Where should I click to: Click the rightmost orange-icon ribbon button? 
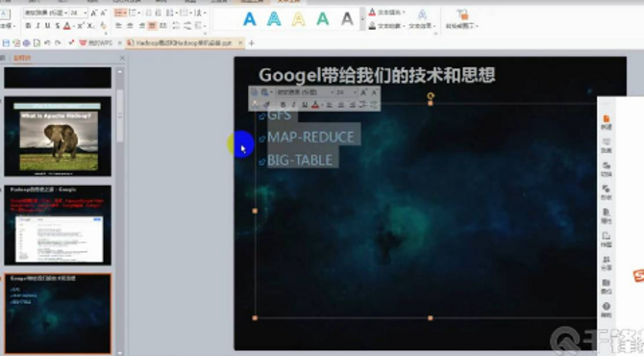(x=462, y=19)
